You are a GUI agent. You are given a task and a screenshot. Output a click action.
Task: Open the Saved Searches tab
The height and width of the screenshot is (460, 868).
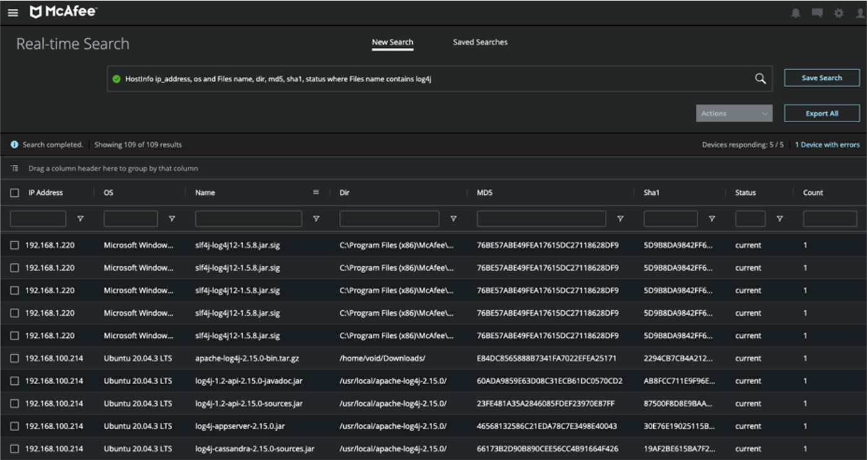(480, 43)
